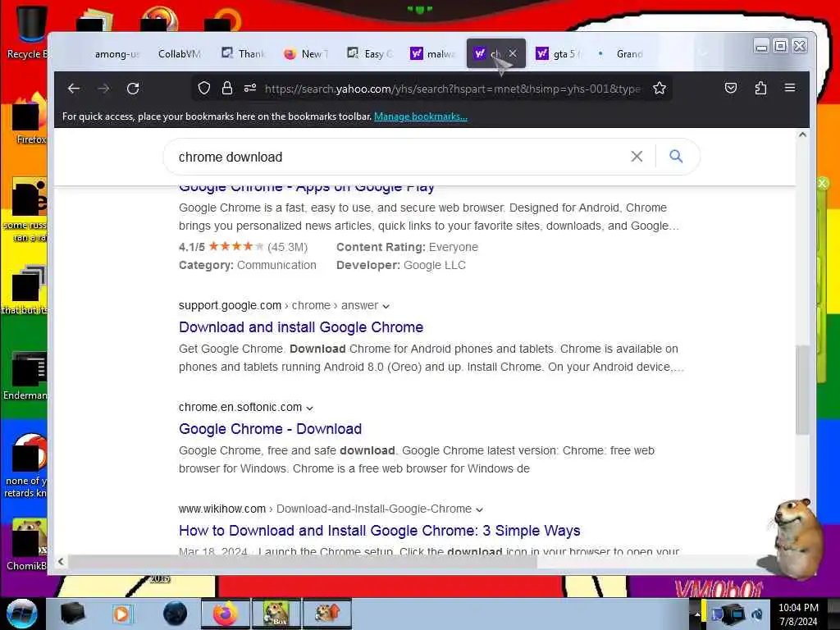The image size is (840, 630).
Task: Expand support.google.com result dropdown arrow
Action: [386, 307]
